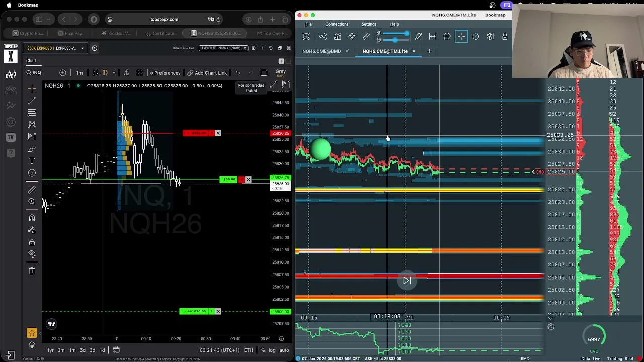Expand the chart style dropdown arrow
The height and width of the screenshot is (362, 644).
114,73
